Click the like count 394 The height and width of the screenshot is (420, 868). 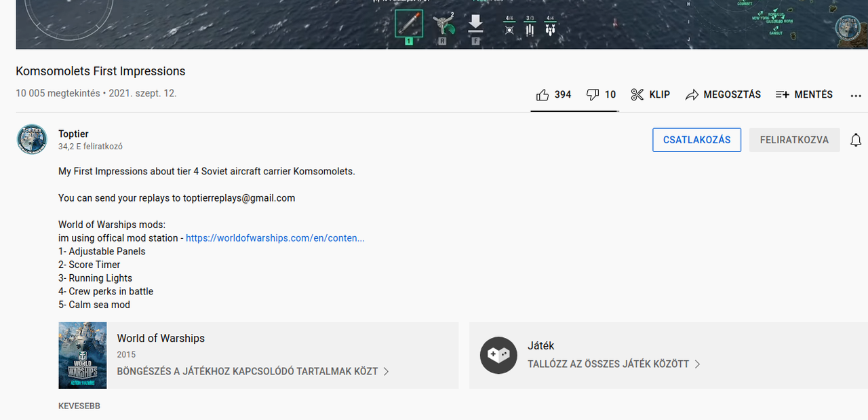click(x=563, y=95)
